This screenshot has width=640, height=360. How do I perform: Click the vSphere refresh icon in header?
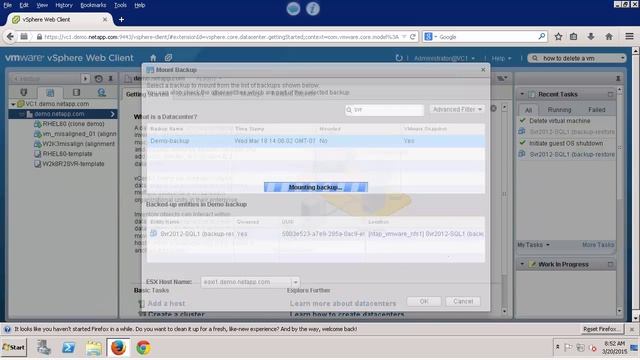point(399,58)
